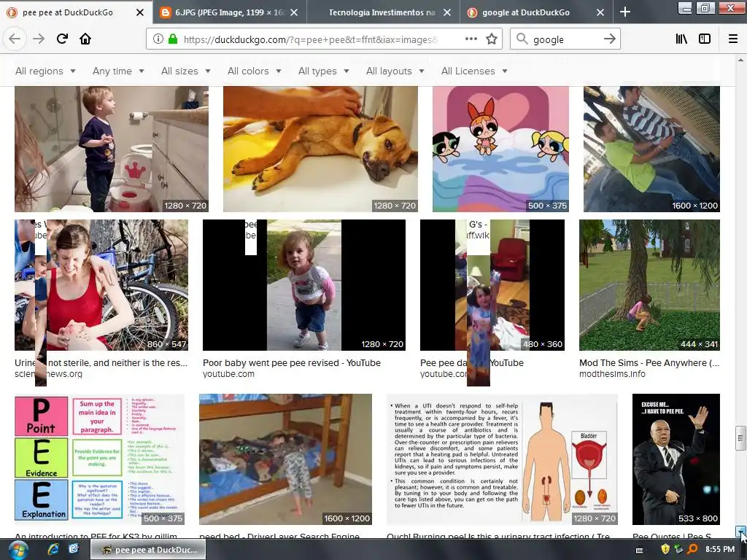Open the modthesims.info source link

tap(612, 374)
